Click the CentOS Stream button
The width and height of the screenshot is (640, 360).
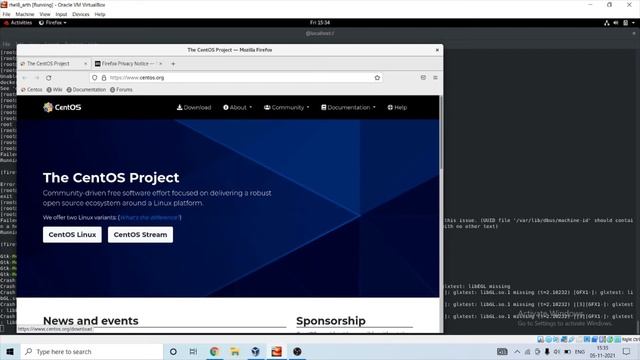[140, 235]
